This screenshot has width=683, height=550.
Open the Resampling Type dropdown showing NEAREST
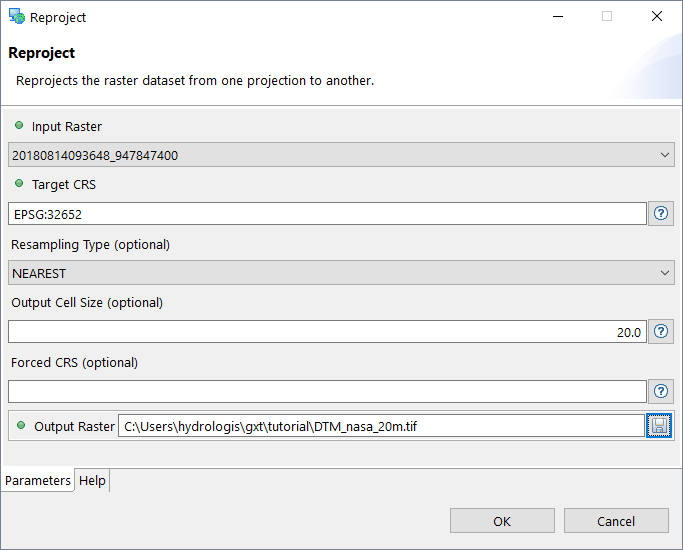tap(340, 273)
